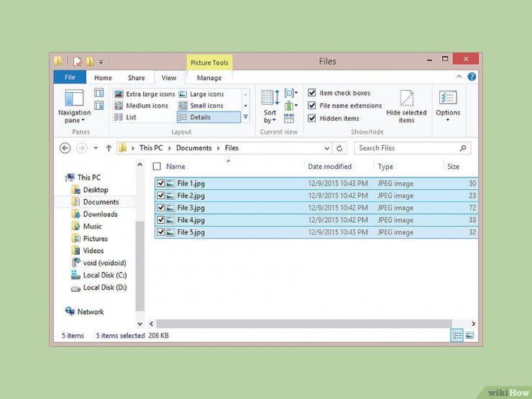This screenshot has width=532, height=399.
Task: Expand the layout gallery more arrow
Action: coord(246,117)
